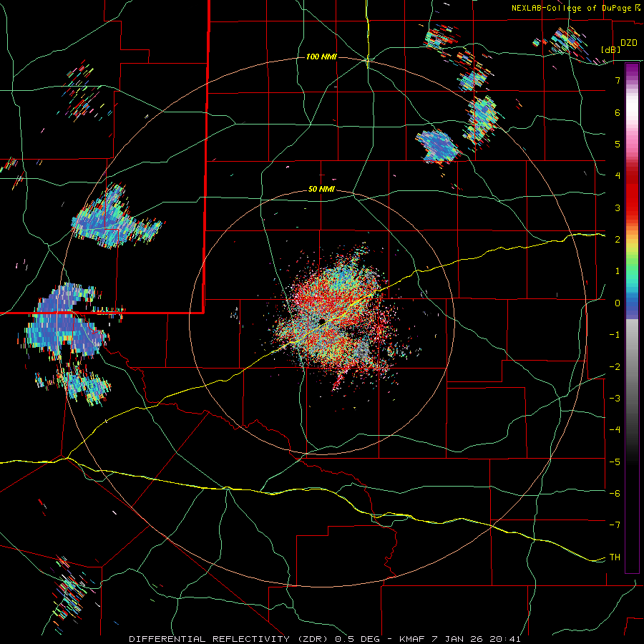Viewport: 644px width, 644px height.
Task: Select the 6 dB scale value
Action: [618, 112]
